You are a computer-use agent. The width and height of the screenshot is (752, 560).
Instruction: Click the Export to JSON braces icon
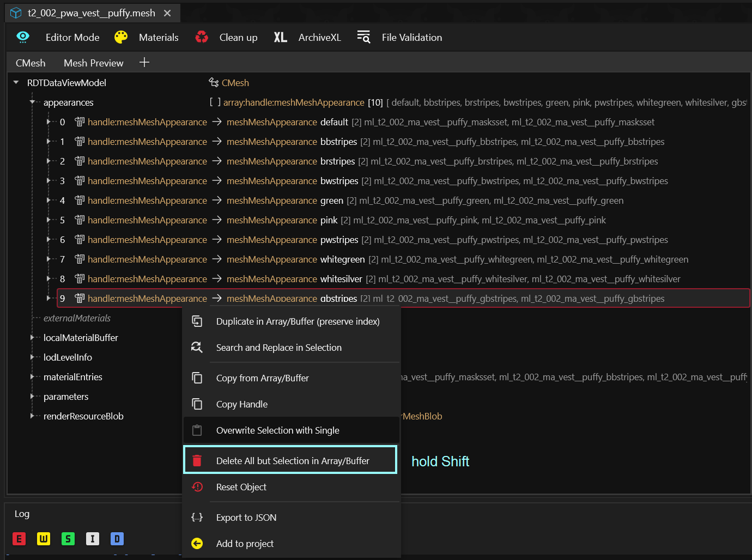197,518
